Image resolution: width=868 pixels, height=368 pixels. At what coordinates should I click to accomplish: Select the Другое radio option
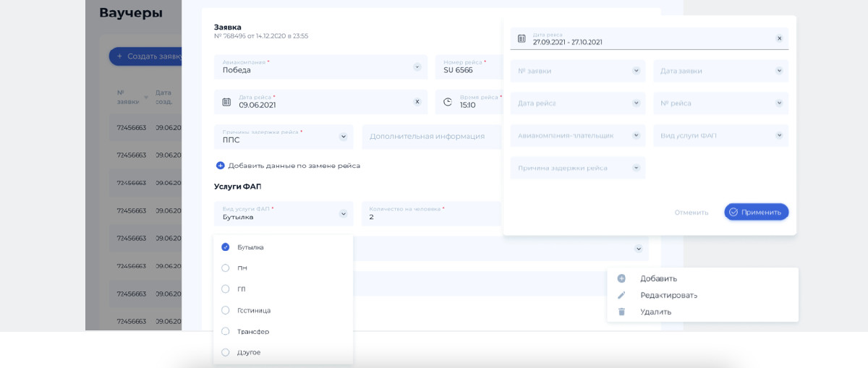tap(226, 352)
